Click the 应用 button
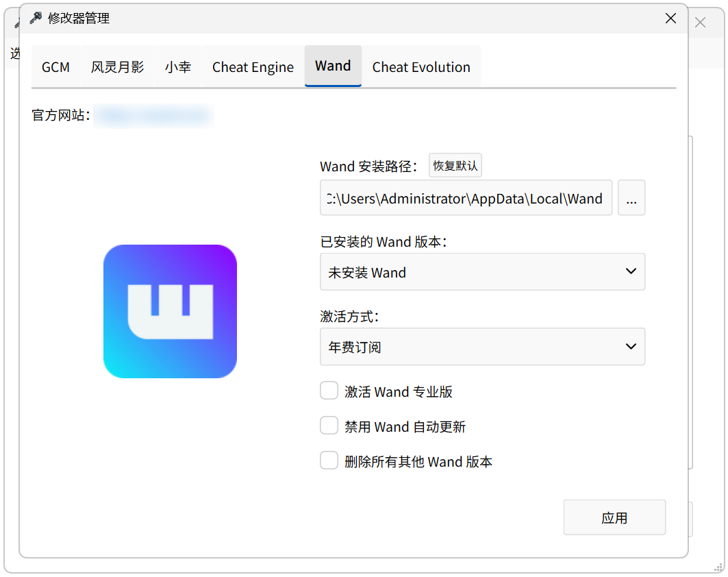 (x=614, y=517)
